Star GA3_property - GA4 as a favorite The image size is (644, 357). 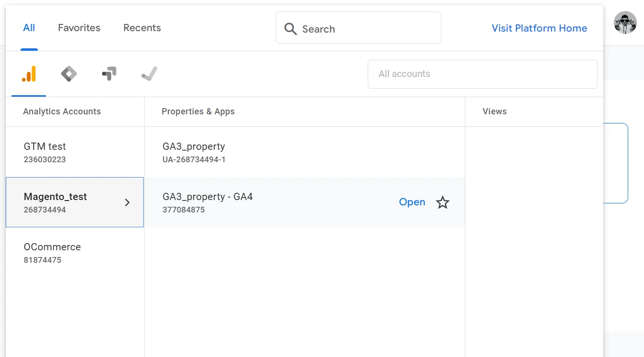pyautogui.click(x=442, y=202)
